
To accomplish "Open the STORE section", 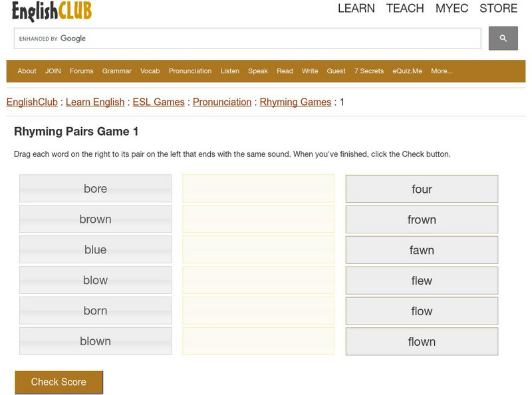I will click(x=497, y=9).
